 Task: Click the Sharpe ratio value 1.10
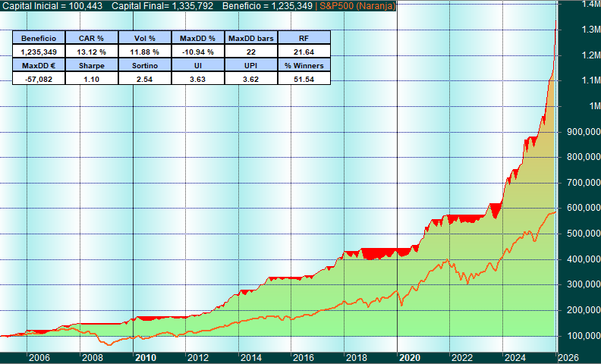(92, 79)
